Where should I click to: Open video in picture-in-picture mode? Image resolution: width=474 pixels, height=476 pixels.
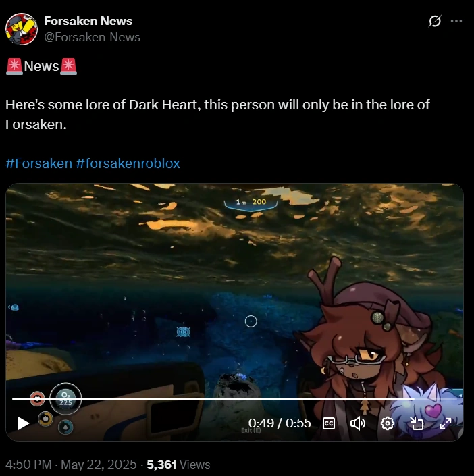click(x=417, y=423)
